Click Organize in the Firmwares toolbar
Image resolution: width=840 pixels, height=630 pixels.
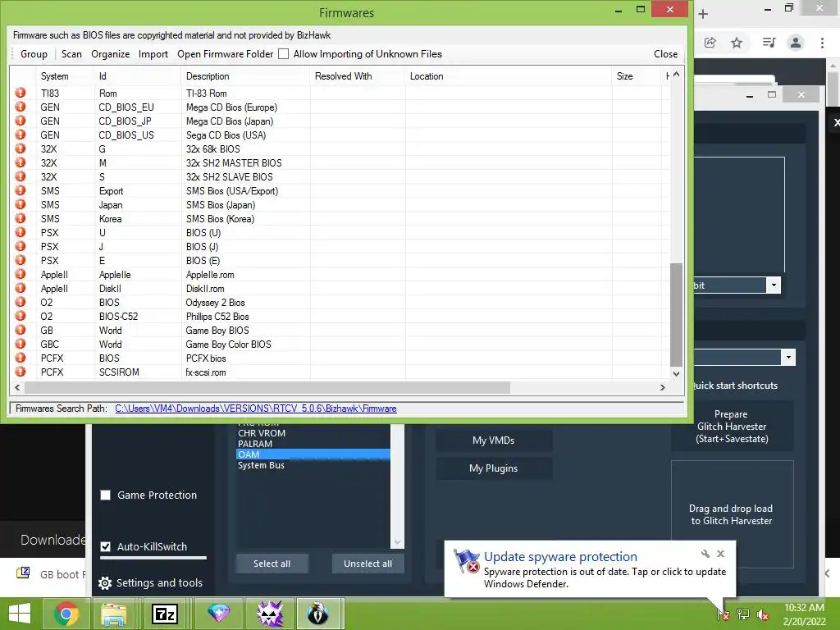pyautogui.click(x=111, y=54)
